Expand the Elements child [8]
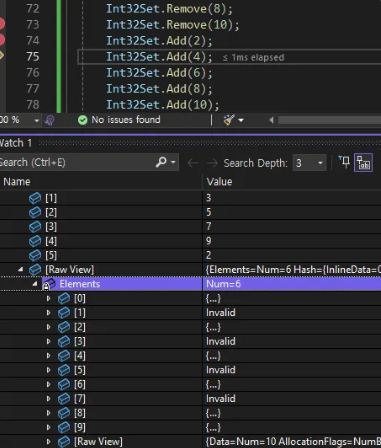Viewport: 381px width, 448px height. click(x=49, y=413)
